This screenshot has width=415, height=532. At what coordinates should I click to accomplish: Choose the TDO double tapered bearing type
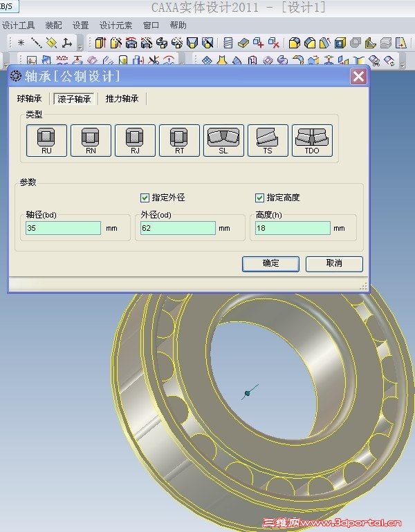312,140
